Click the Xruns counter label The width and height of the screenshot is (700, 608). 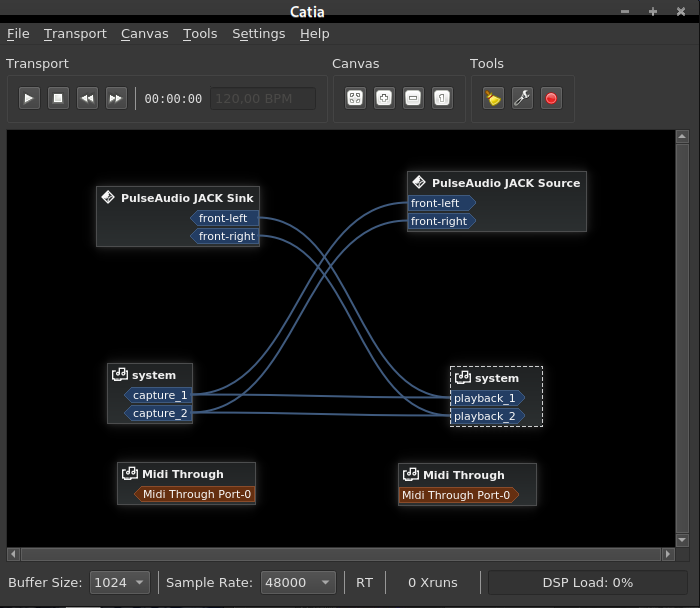[432, 582]
